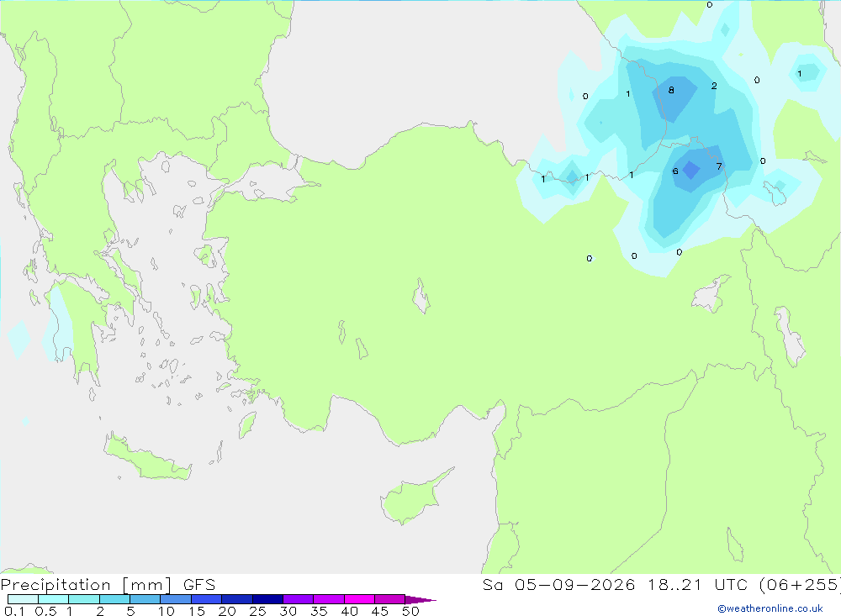The image size is (841, 616).
Task: Click the legend label '50'
Action: (411, 611)
